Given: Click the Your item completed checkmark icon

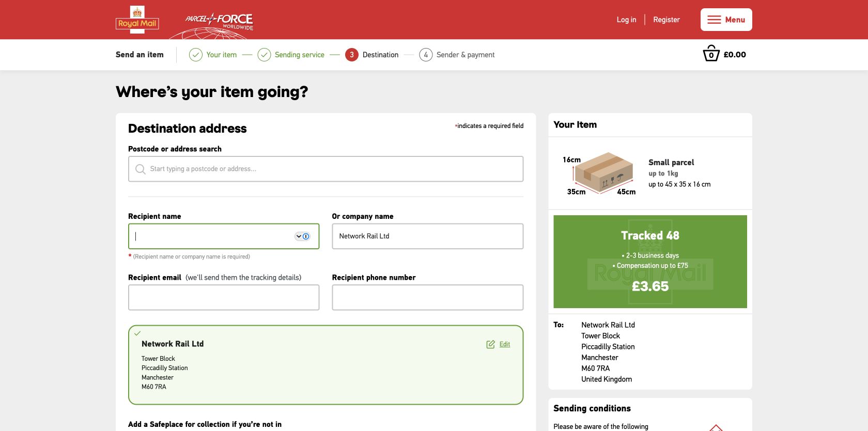Looking at the screenshot, I should coord(195,55).
